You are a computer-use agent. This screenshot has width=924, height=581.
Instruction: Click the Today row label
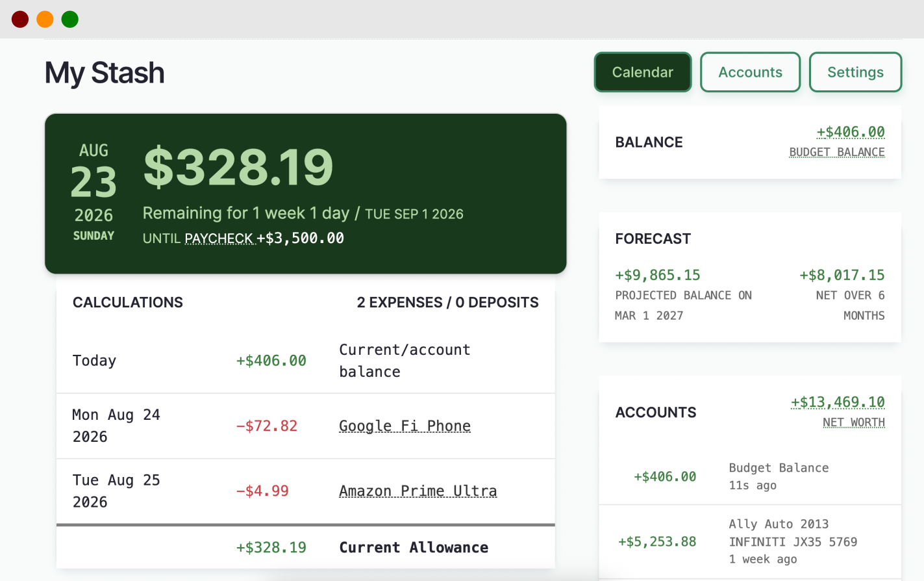94,361
